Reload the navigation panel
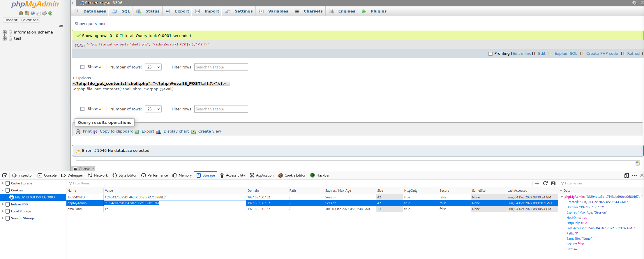644x259 pixels. (x=50, y=13)
